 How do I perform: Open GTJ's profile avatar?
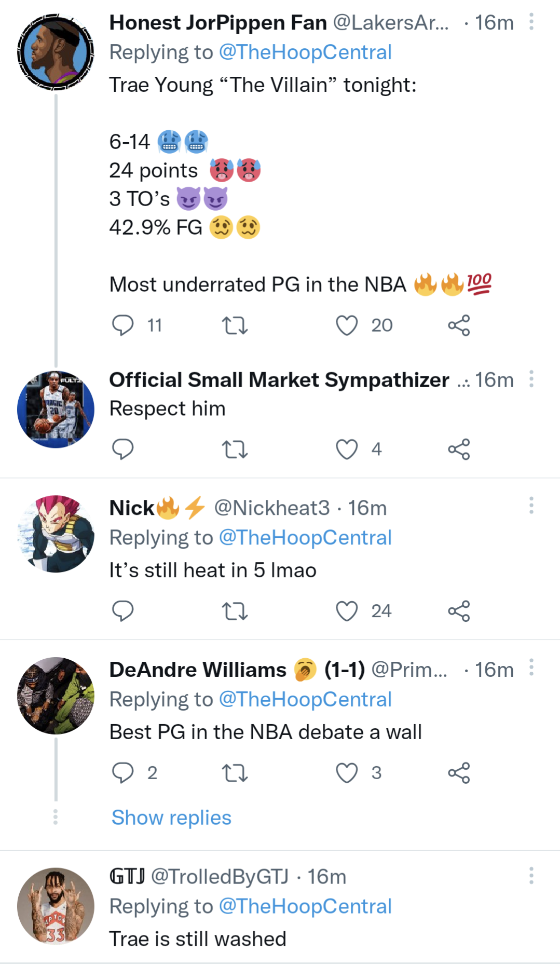point(56,906)
